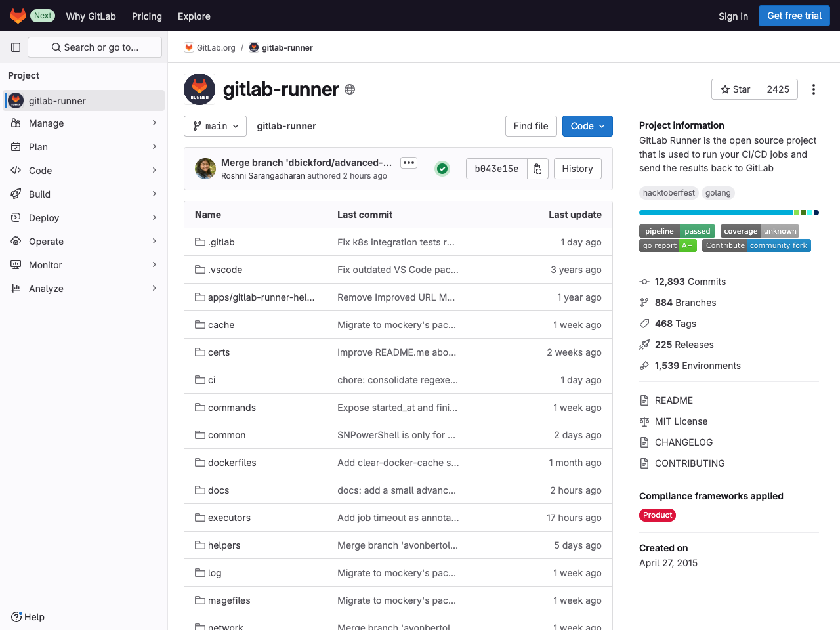Click the Releases rocket icon
Viewport: 840px width, 630px height.
(644, 345)
